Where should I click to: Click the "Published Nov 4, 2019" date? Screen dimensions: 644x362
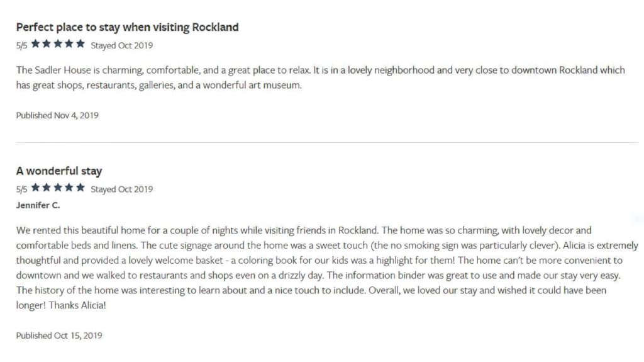coord(57,116)
